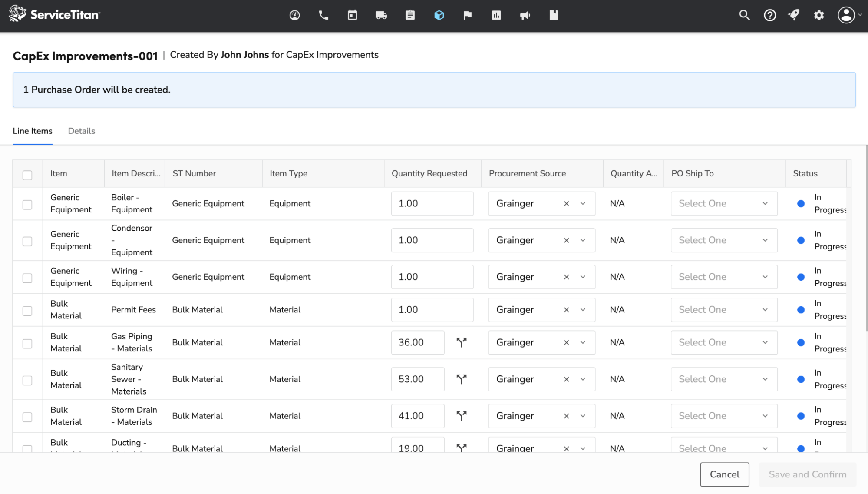Click the search magnifier icon
The width and height of the screenshot is (868, 494).
coord(744,16)
